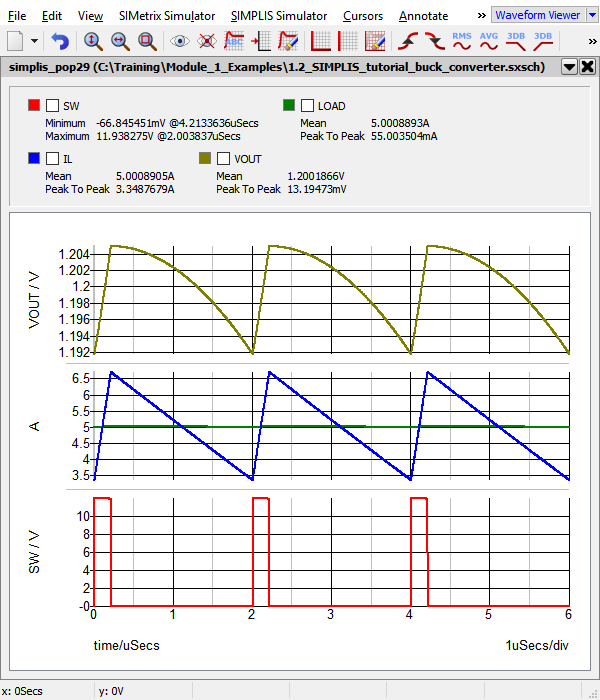Click the blue IL color swatch
Viewport: 600px width, 700px height.
point(34,158)
